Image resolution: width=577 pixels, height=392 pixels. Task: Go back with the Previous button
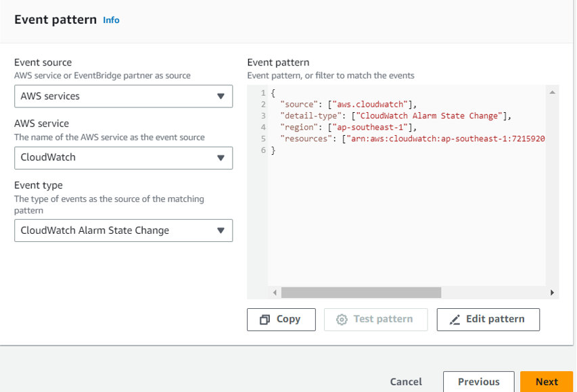(x=478, y=382)
